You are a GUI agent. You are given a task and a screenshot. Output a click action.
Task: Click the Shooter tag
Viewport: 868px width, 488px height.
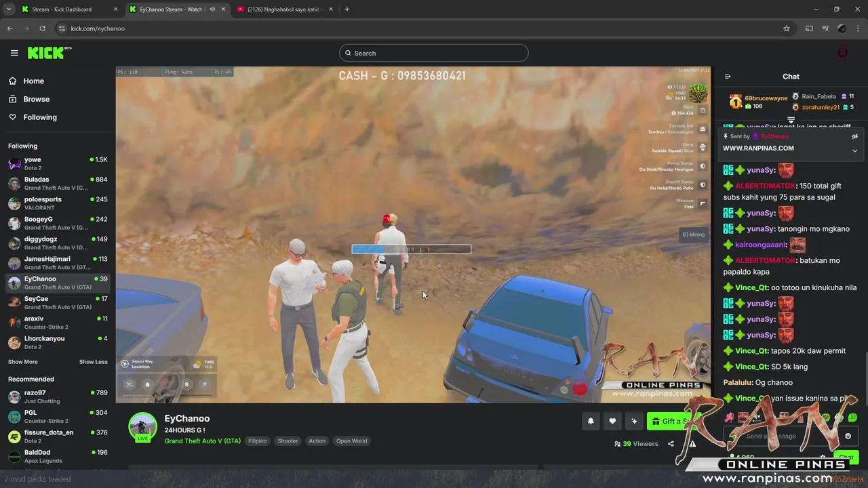point(288,441)
